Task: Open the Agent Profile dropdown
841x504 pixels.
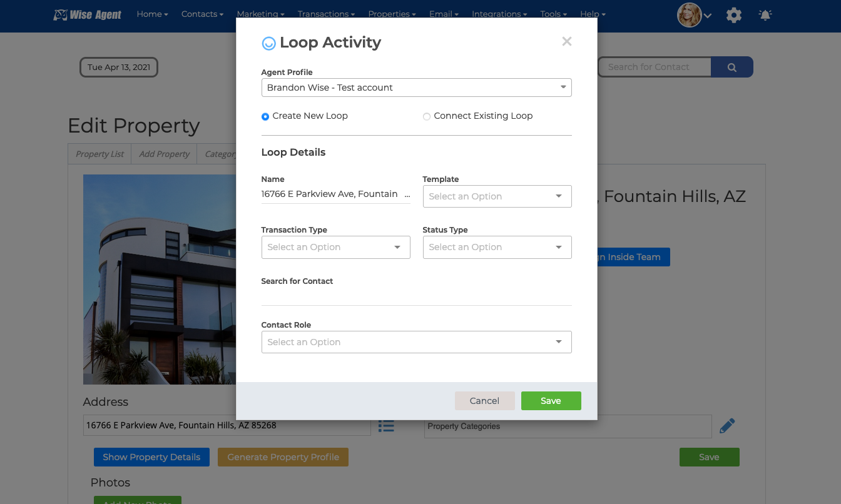Action: point(416,88)
